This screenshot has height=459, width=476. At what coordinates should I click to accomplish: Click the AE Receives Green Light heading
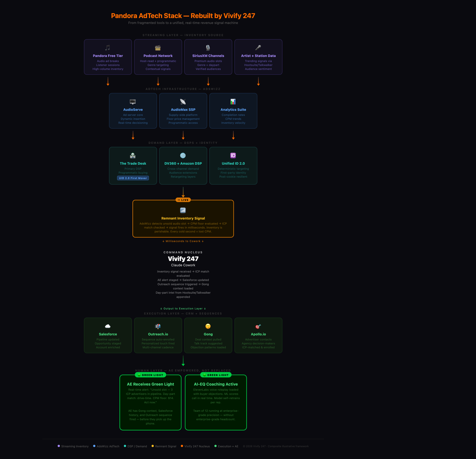151,384
